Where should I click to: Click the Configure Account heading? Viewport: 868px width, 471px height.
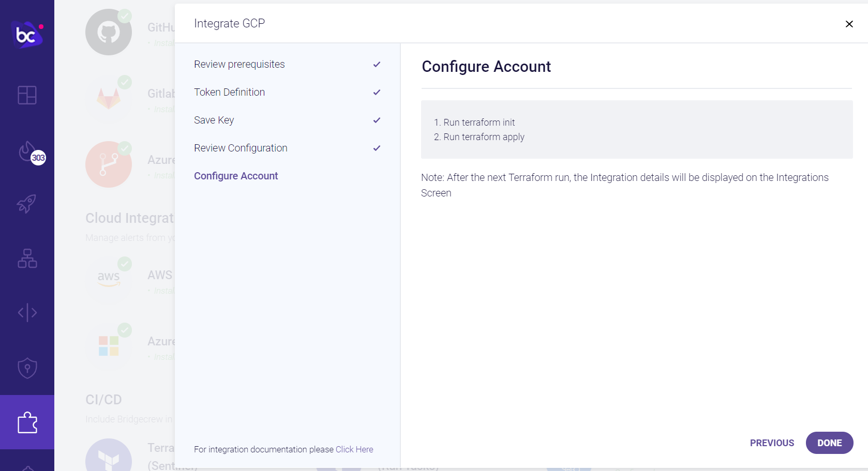click(x=486, y=67)
